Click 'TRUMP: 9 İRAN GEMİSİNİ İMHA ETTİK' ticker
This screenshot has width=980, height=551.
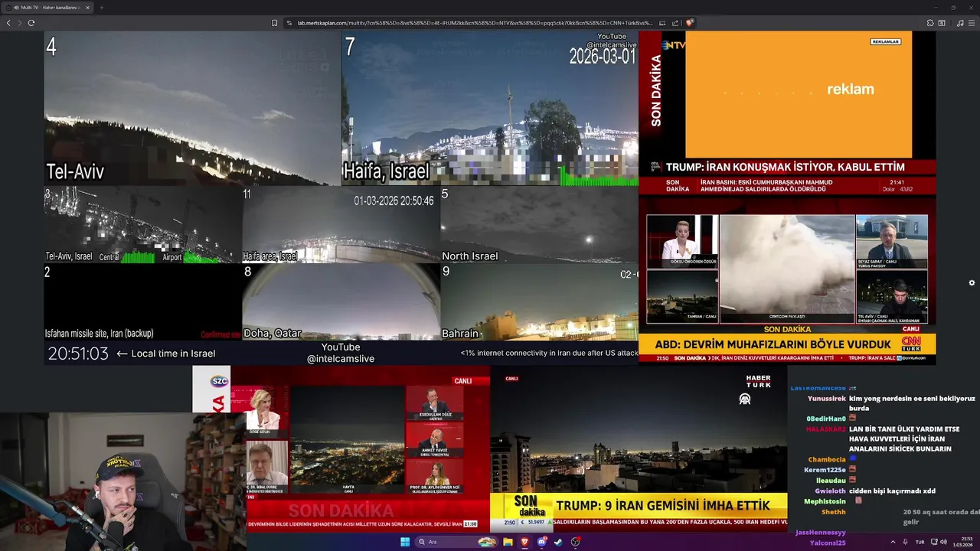662,506
